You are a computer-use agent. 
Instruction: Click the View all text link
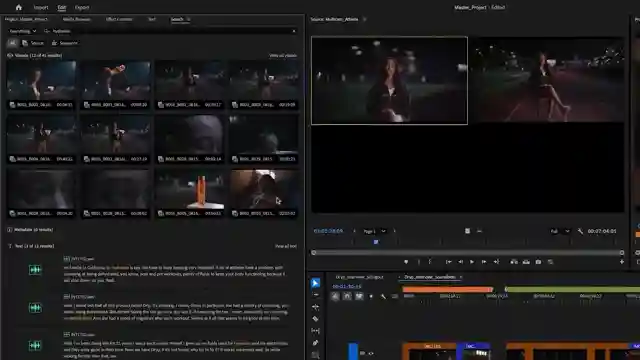pyautogui.click(x=286, y=246)
